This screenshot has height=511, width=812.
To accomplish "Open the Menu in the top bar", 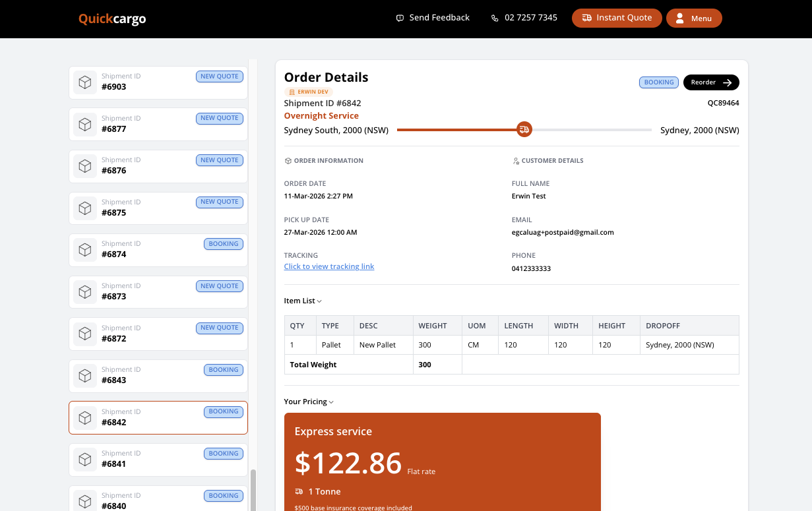I will pos(694,18).
